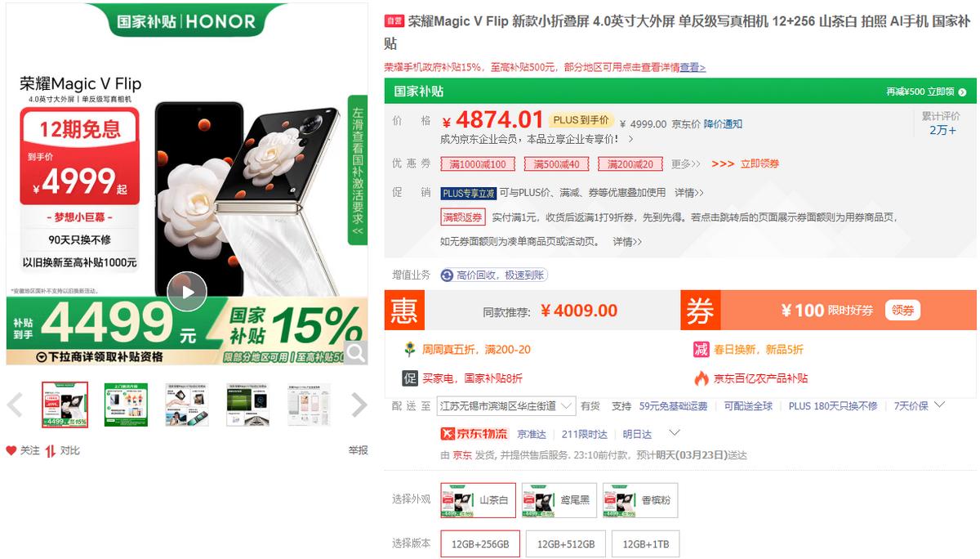Click the 领券 coupon button
This screenshot has height=559, width=980.
(902, 310)
